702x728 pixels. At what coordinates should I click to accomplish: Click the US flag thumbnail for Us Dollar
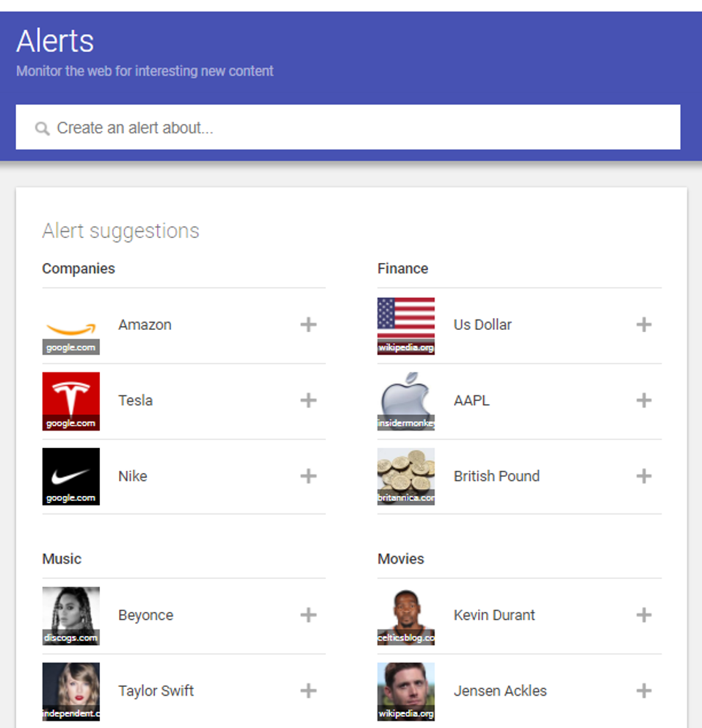click(x=405, y=324)
